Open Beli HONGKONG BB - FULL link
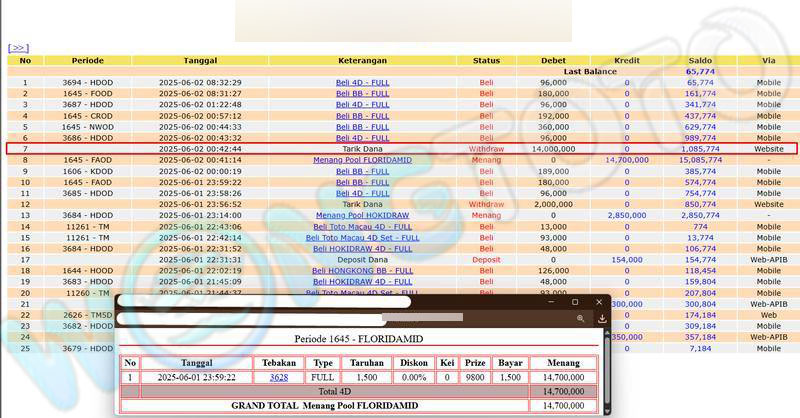This screenshot has width=800, height=418. click(363, 270)
